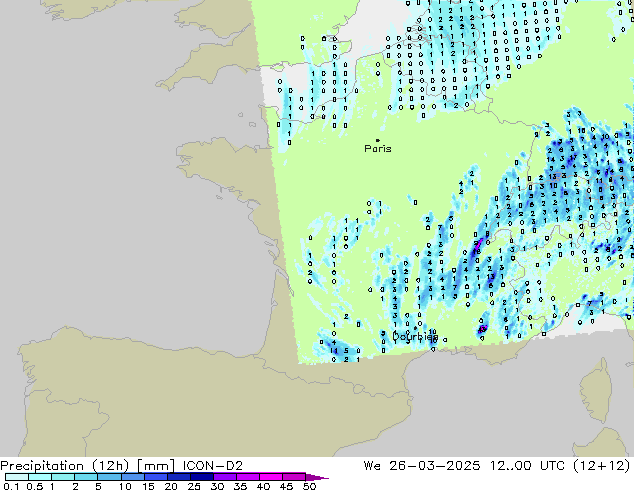Select the 0.5–1 mm legend color swatch
Viewport: 634px width, 490px height.
tap(40, 477)
